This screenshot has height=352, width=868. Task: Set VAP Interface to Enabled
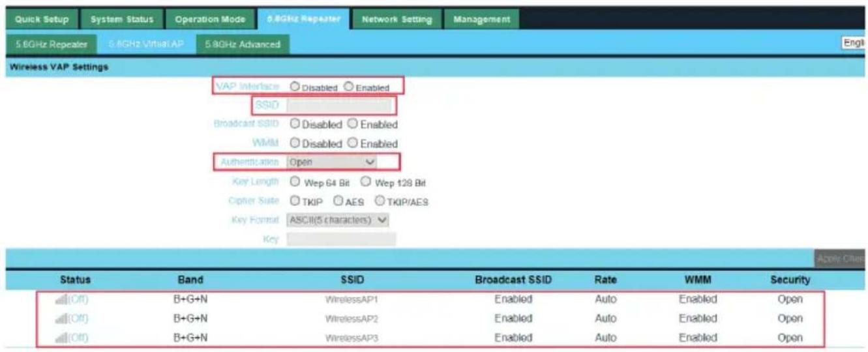tap(349, 87)
